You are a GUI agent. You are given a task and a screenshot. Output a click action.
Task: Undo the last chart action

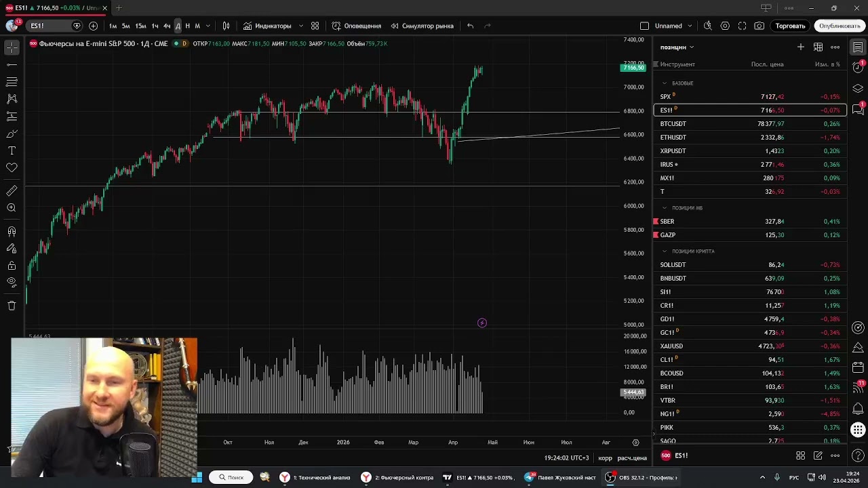[470, 26]
